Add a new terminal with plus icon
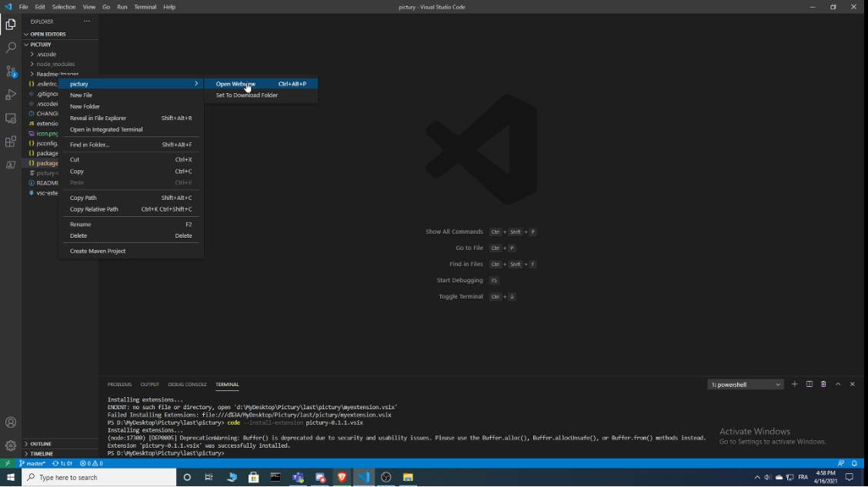This screenshot has width=868, height=487. pos(794,384)
